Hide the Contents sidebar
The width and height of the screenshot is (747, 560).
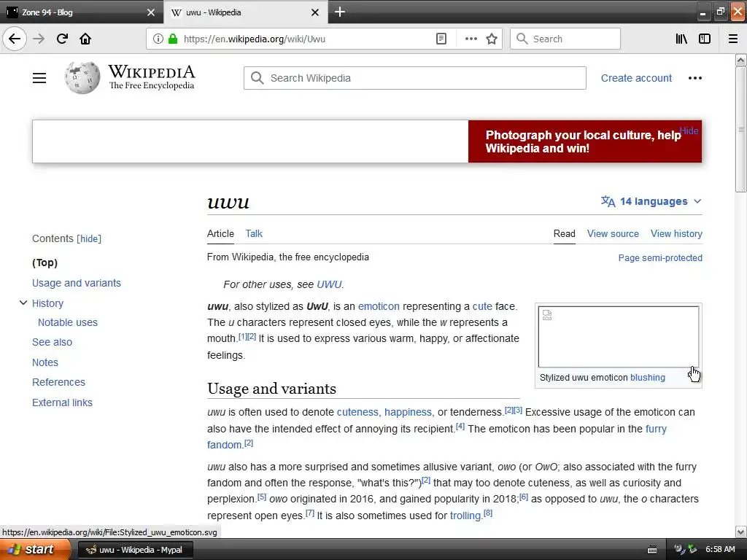pos(89,238)
